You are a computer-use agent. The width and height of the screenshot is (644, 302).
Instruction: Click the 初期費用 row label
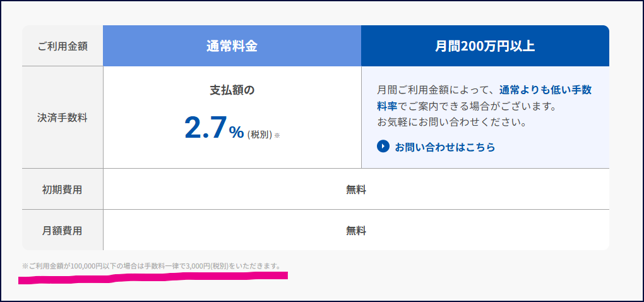(x=63, y=189)
